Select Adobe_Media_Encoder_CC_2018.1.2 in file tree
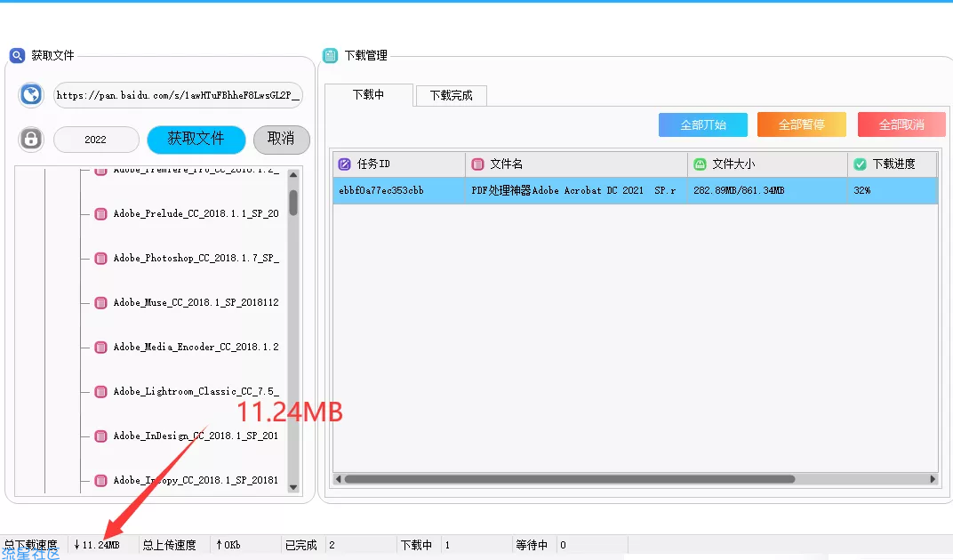The height and width of the screenshot is (560, 953). tap(196, 347)
